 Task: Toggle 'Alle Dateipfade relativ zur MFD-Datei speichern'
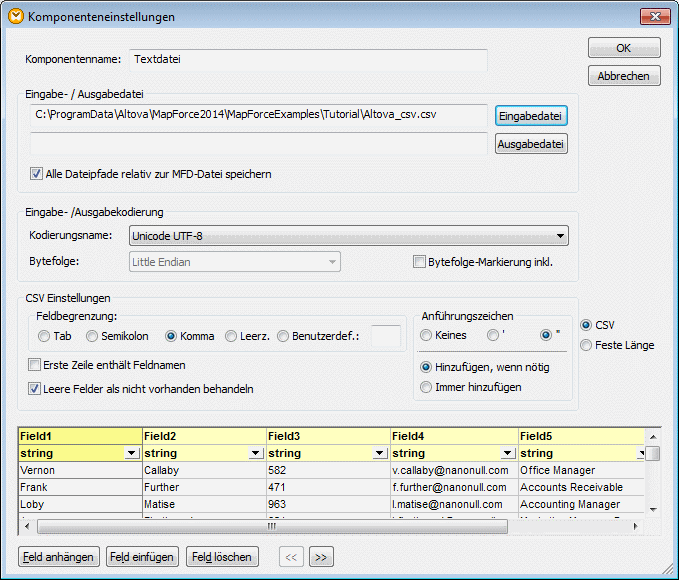[38, 174]
